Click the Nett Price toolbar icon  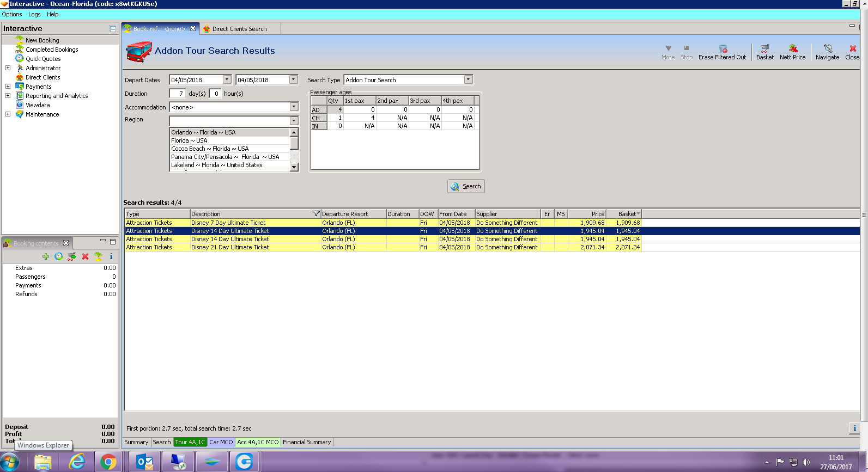point(792,52)
